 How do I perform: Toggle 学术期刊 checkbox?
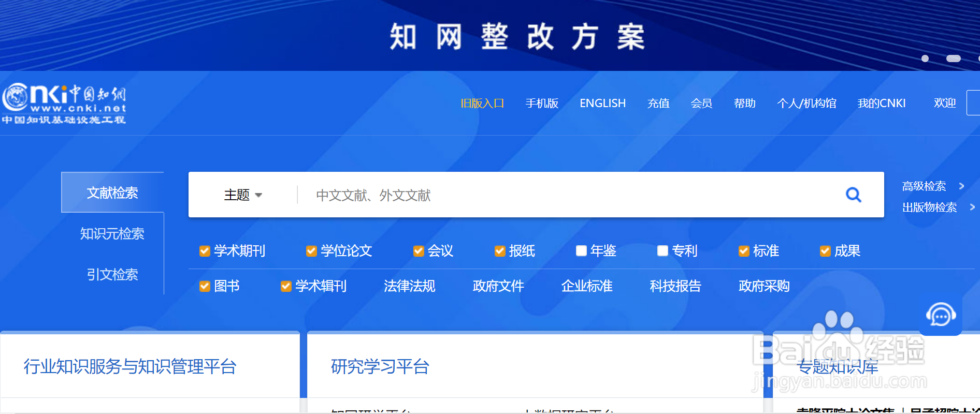[x=205, y=251]
